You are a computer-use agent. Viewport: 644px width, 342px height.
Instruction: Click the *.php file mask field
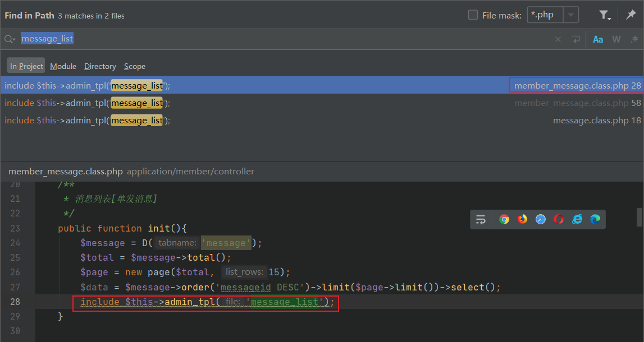click(x=545, y=15)
